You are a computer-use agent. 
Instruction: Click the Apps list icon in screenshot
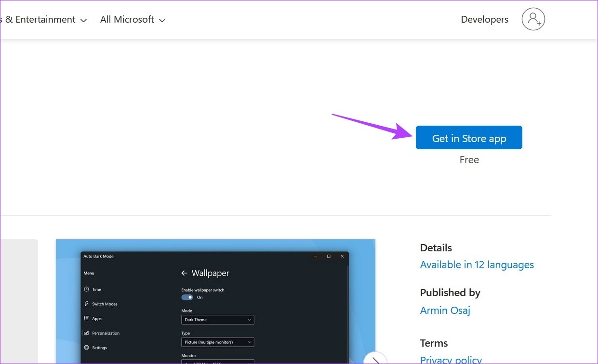point(86,318)
